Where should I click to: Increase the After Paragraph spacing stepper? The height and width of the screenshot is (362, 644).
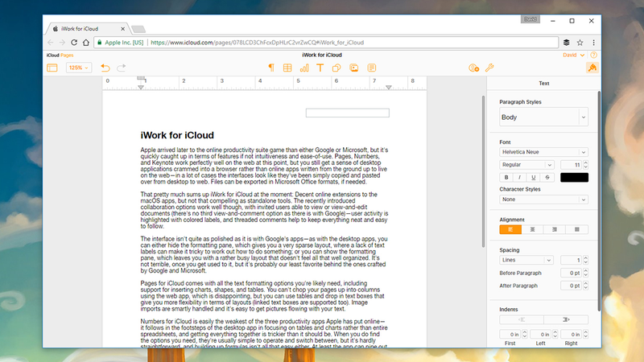586,284
